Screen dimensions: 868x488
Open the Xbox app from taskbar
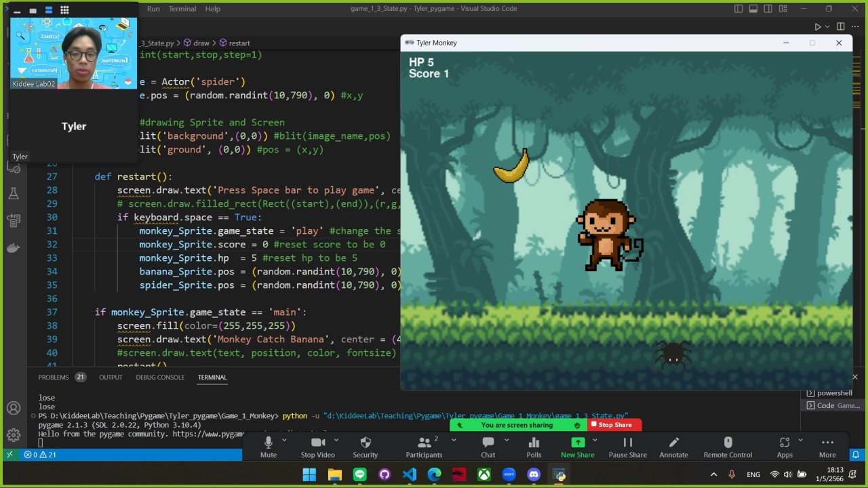484,474
